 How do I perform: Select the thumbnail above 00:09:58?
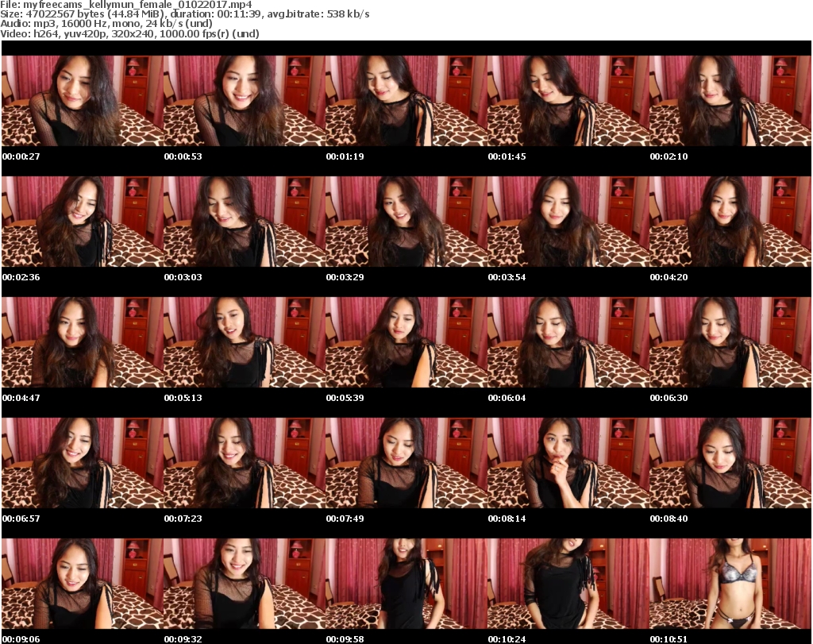point(406,584)
